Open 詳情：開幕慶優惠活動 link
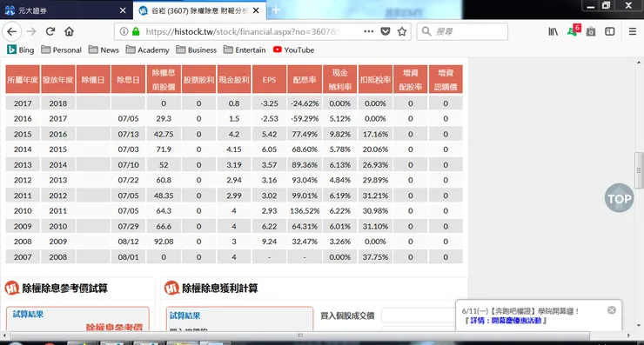 [x=506, y=321]
